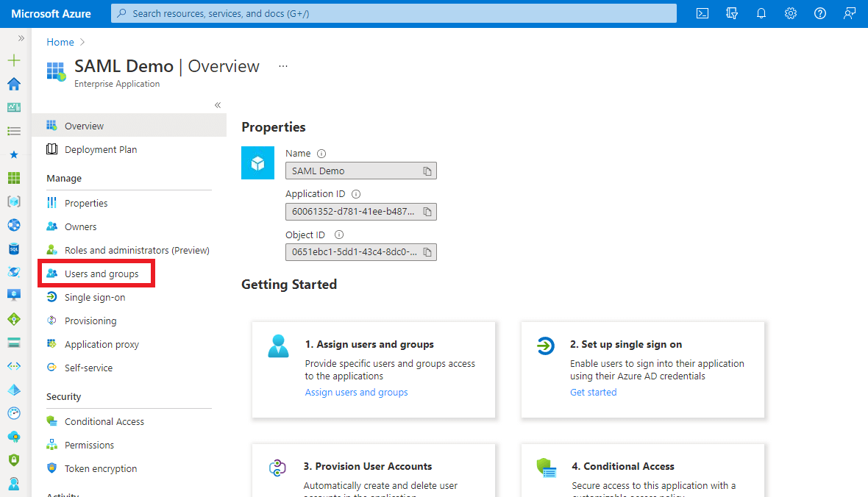
Task: Collapse the application menu with the chevron
Action: pyautogui.click(x=218, y=104)
